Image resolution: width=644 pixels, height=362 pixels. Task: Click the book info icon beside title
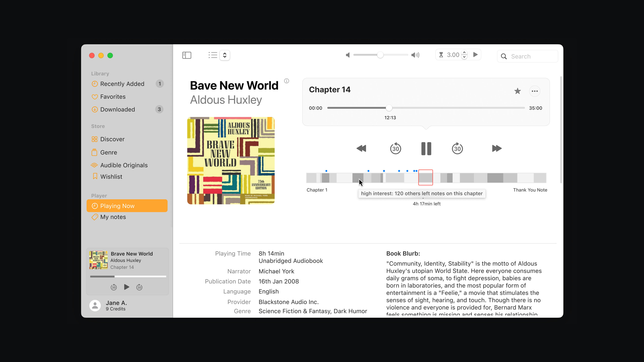286,81
